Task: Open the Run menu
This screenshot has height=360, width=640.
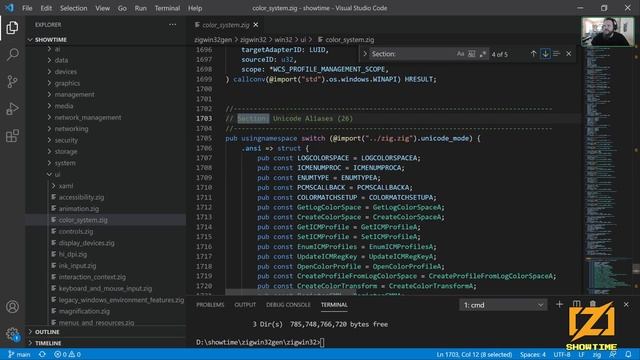Action: 140,8
